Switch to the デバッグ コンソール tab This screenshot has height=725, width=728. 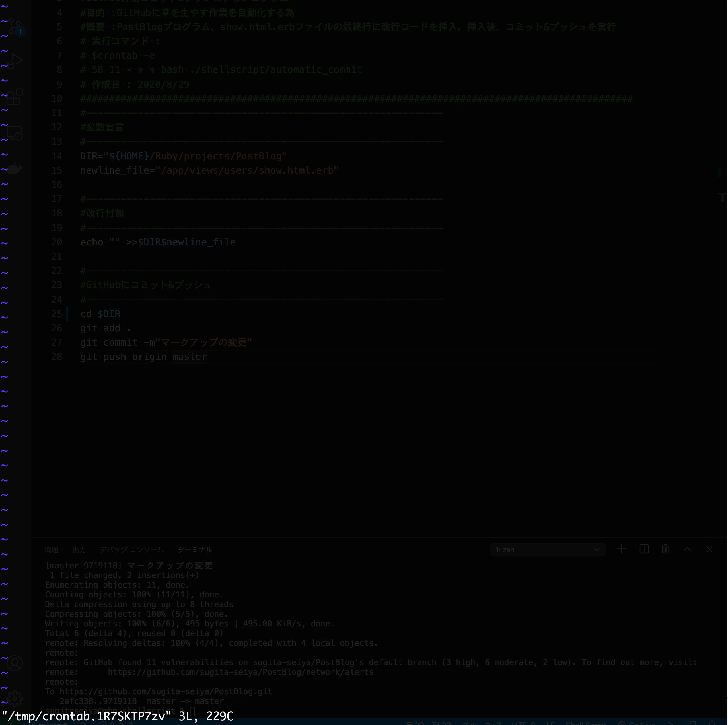point(132,550)
